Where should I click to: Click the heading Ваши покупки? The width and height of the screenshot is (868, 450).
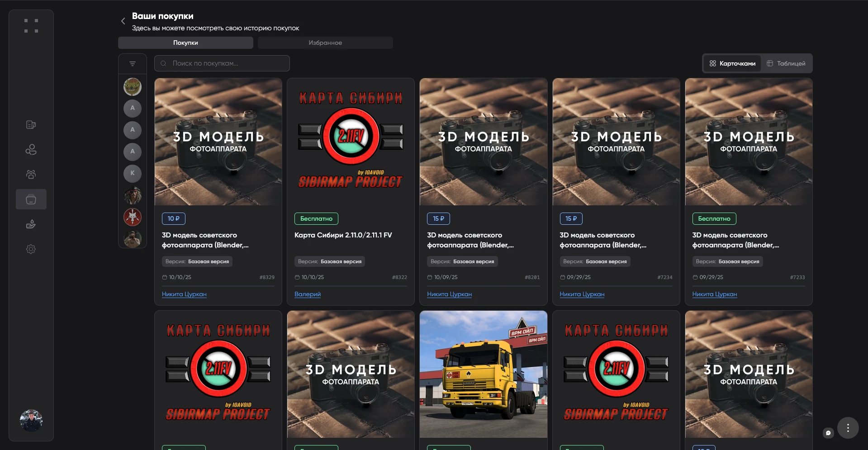coord(163,16)
